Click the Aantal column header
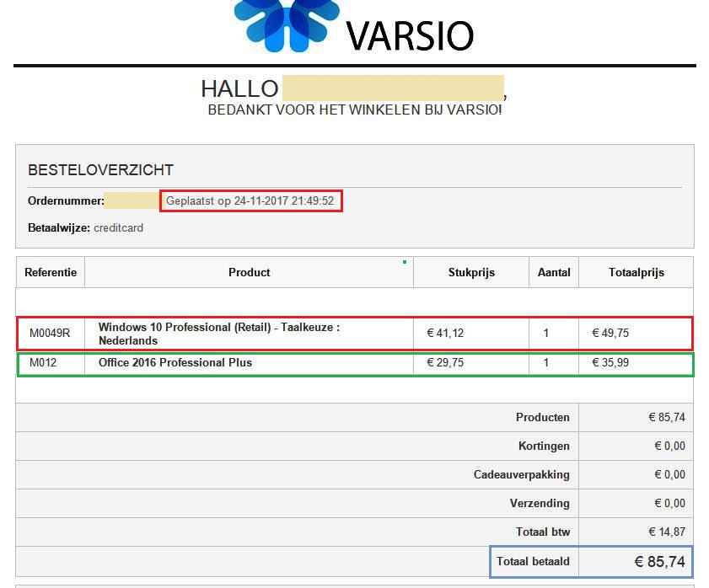Viewport: 709px width, 588px height. 554,272
